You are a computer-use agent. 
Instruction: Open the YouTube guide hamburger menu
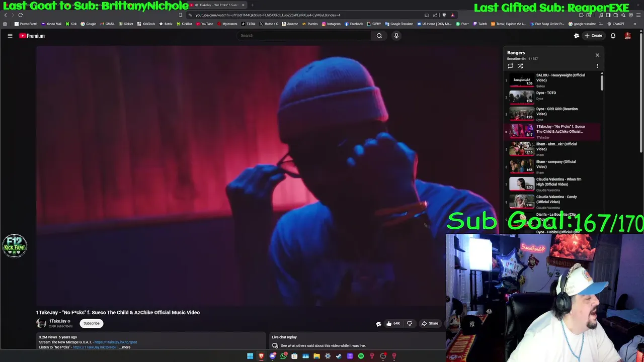pyautogui.click(x=10, y=36)
